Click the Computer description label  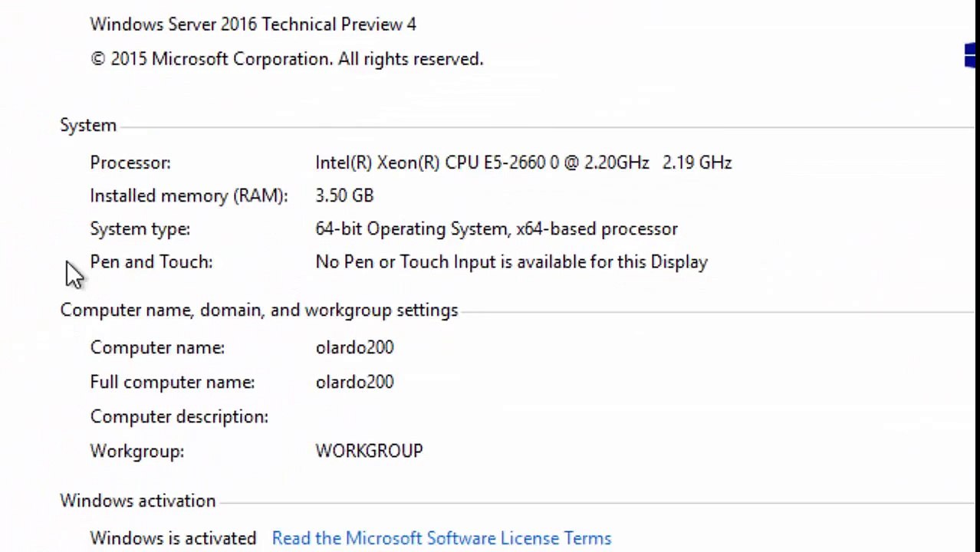tap(179, 416)
